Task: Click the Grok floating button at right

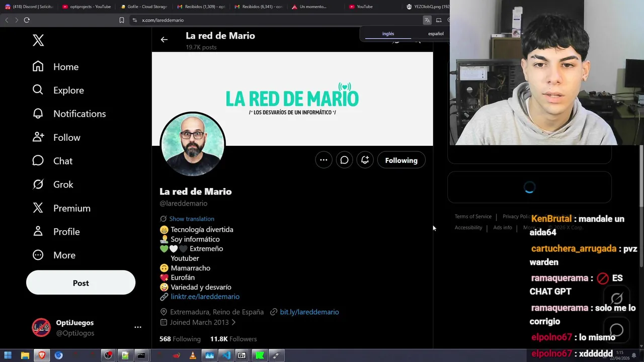Action: [617, 299]
